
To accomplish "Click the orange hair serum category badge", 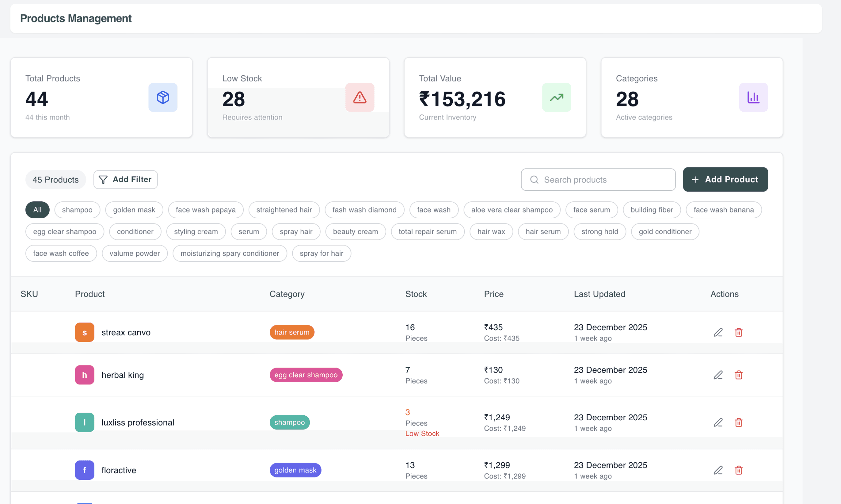I will click(x=291, y=332).
